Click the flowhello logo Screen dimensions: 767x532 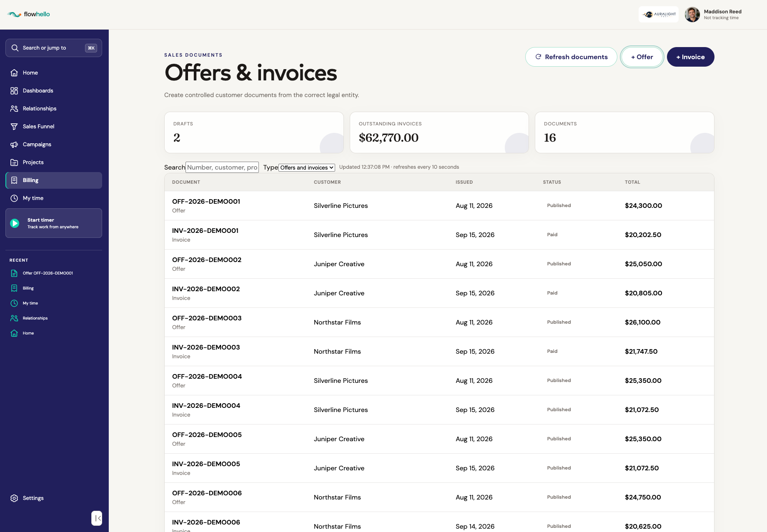(28, 14)
